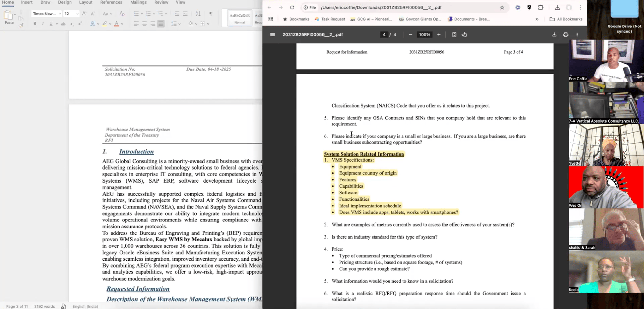Click the Chrome address bar with PDF path
Viewport: 644px width, 309px height.
click(x=405, y=7)
